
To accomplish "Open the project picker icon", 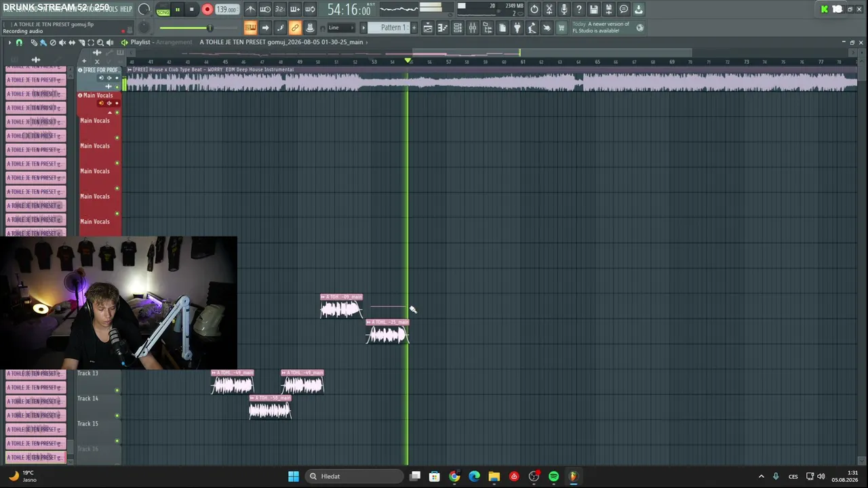I will tap(502, 28).
